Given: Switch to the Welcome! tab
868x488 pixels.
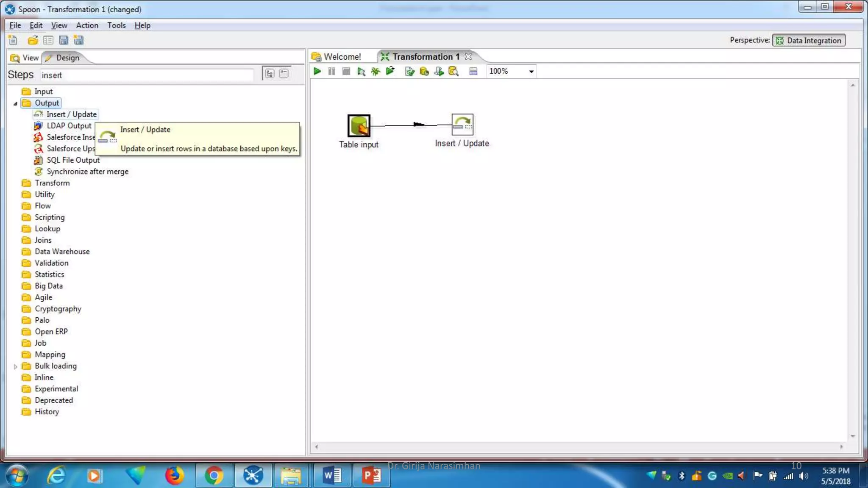Looking at the screenshot, I should pyautogui.click(x=342, y=57).
